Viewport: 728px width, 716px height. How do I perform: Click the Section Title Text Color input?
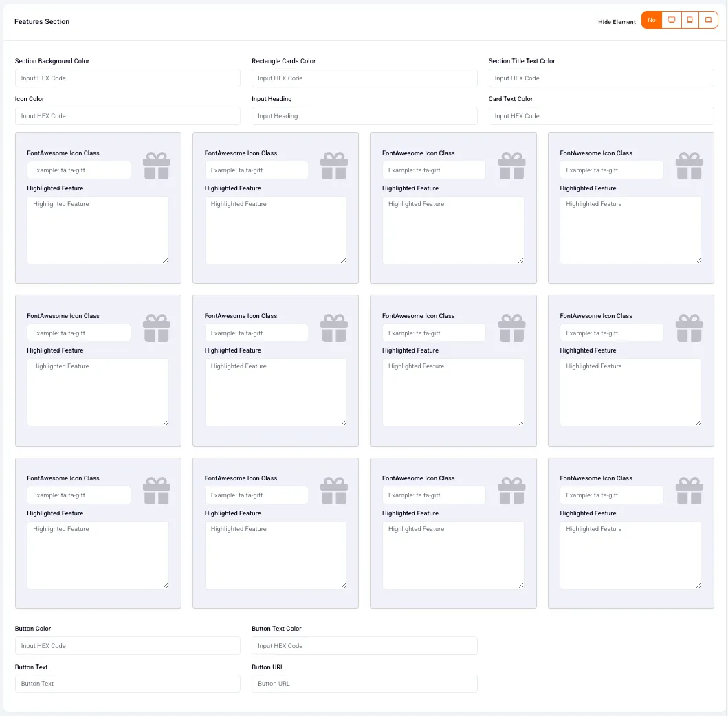(601, 78)
